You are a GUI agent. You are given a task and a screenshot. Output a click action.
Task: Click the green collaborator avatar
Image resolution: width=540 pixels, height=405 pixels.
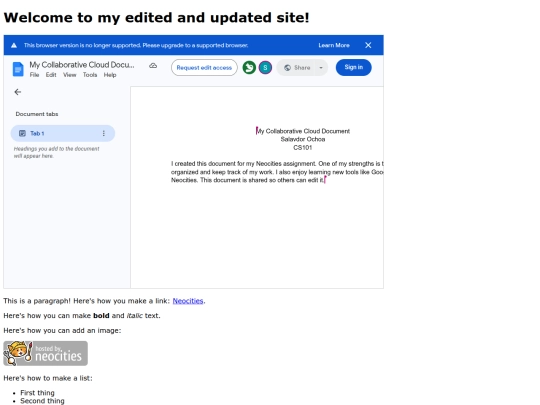tap(249, 68)
